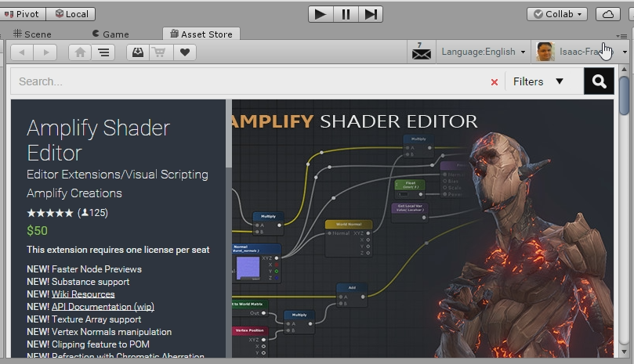Open the downloads manager icon
The width and height of the screenshot is (634, 364).
click(x=138, y=52)
